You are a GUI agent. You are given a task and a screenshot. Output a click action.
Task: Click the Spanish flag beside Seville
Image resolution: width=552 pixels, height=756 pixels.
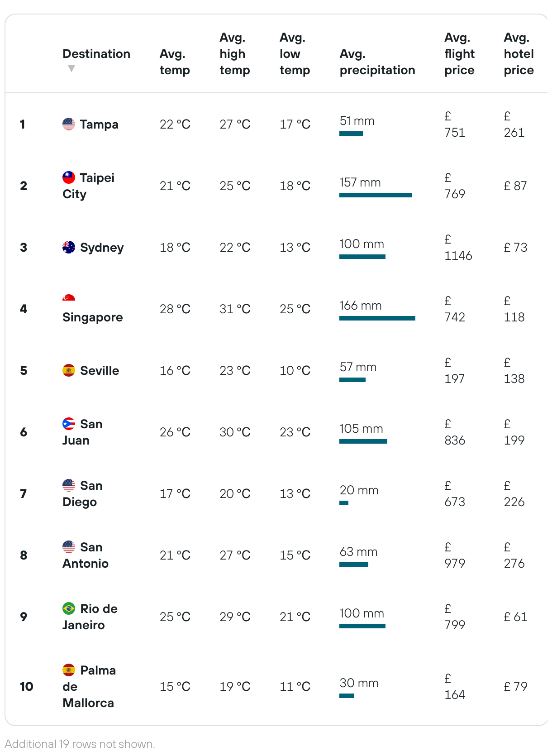click(x=69, y=370)
